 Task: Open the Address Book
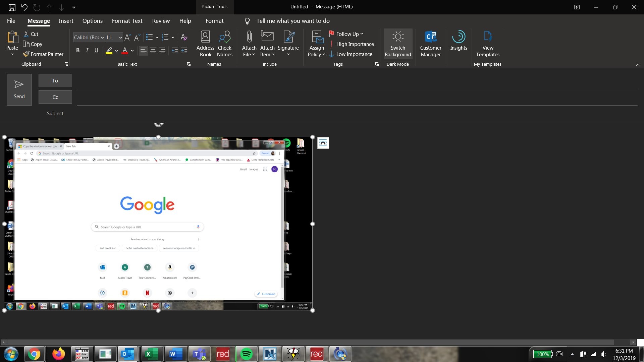pyautogui.click(x=205, y=44)
